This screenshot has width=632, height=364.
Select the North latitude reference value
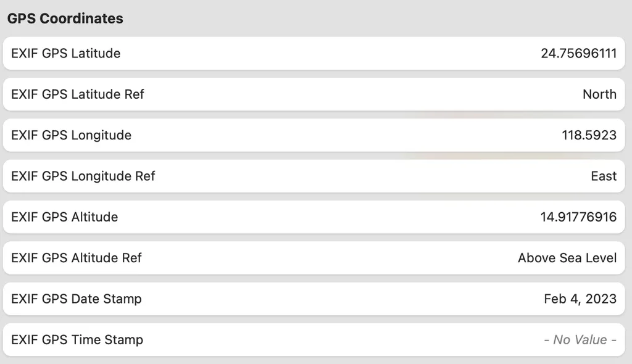pyautogui.click(x=599, y=94)
